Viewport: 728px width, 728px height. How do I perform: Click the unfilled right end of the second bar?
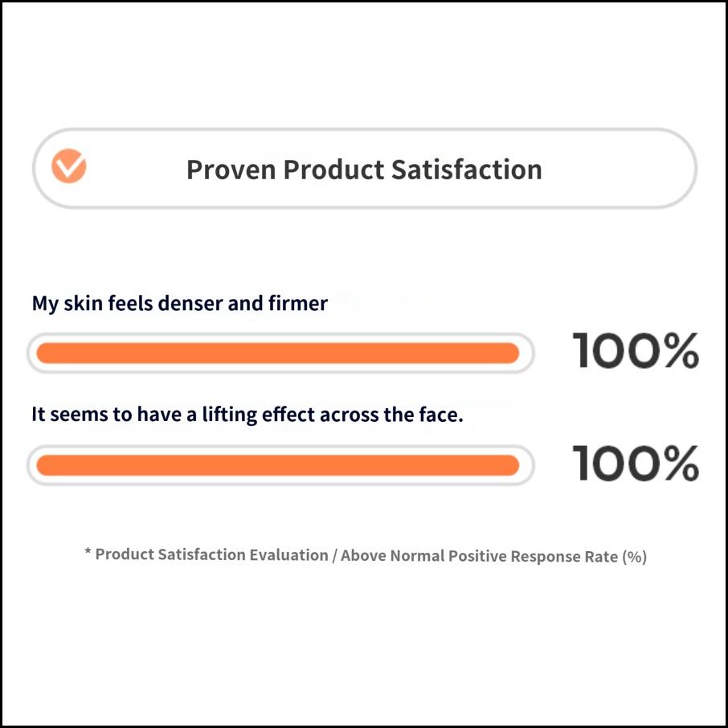(x=526, y=465)
